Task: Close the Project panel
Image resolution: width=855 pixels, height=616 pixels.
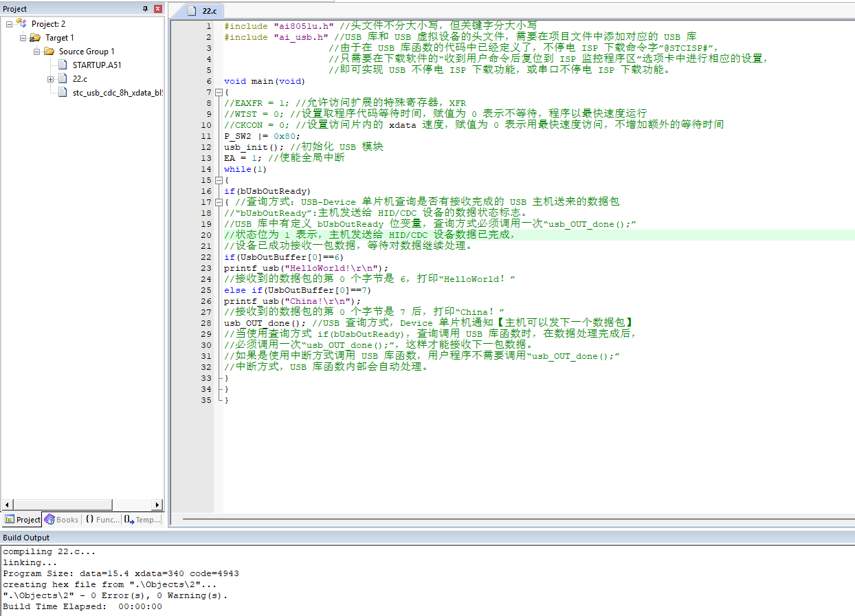Action: pos(158,9)
